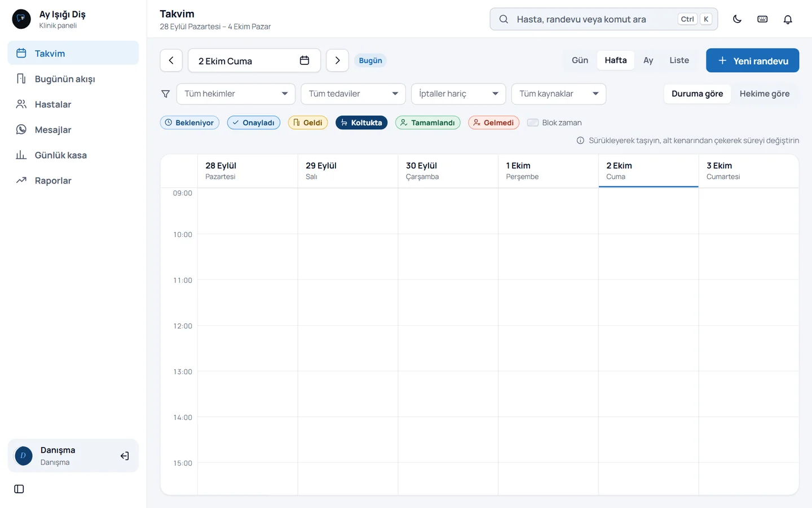This screenshot has height=508, width=812.
Task: Switch to the Gün view
Action: click(580, 60)
